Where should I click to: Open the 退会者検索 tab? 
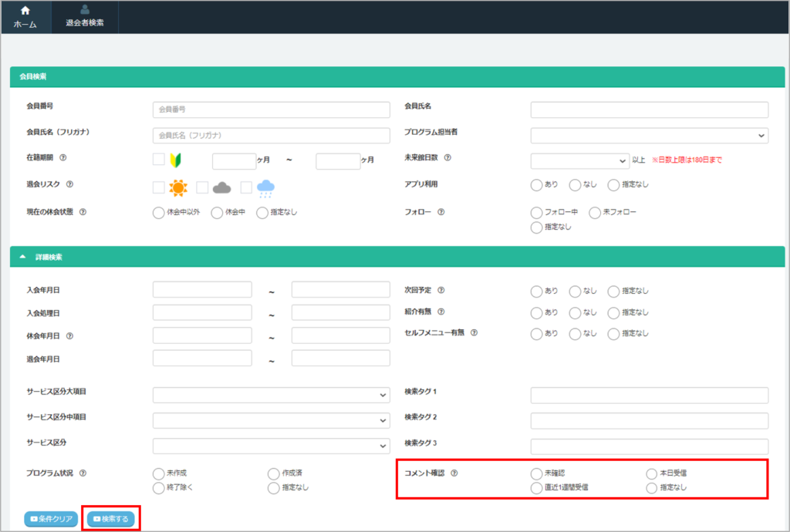pyautogui.click(x=85, y=17)
